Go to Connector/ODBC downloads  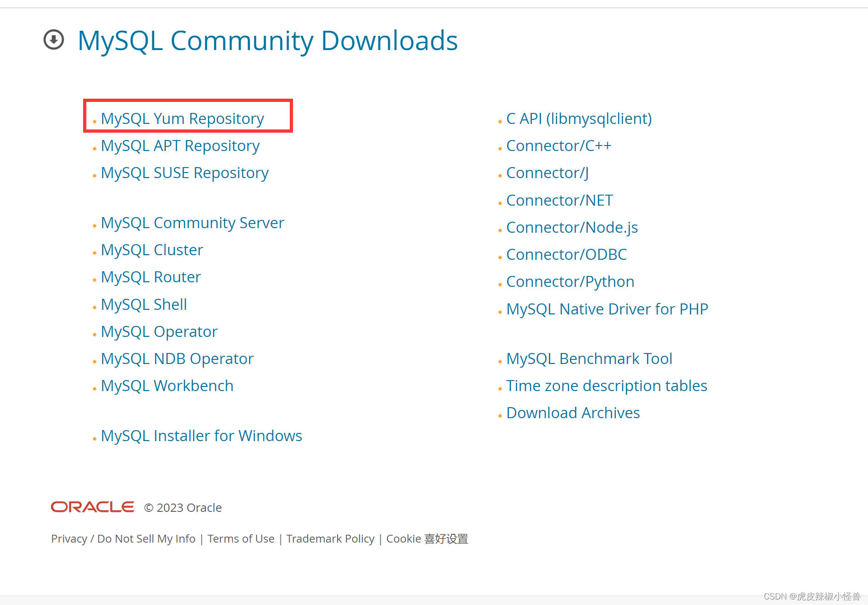(567, 254)
